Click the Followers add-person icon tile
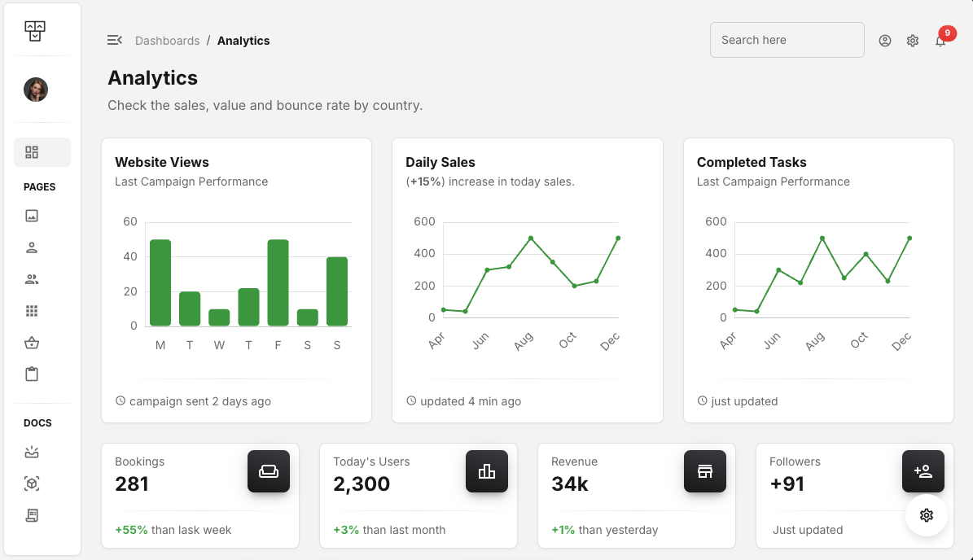The height and width of the screenshot is (560, 973). [x=923, y=471]
